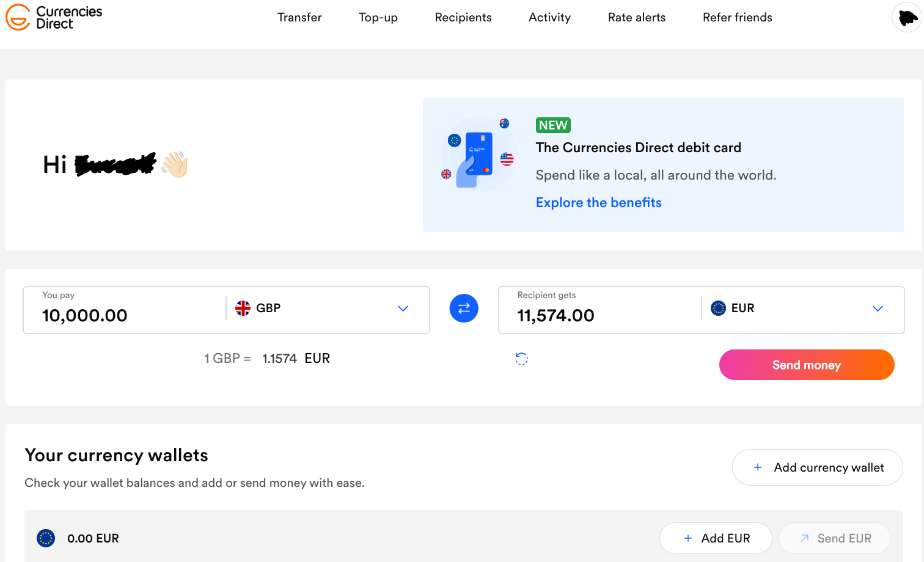Click the Recipient gets amount field
924x562 pixels.
(x=599, y=310)
